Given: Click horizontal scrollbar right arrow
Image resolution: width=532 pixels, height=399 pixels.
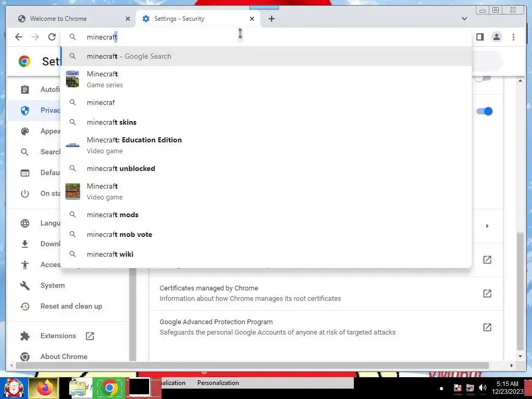Looking at the screenshot, I should 512,365.
